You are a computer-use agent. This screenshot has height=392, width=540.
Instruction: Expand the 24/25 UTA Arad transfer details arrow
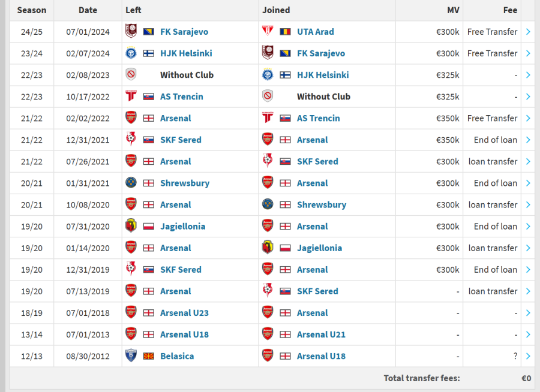(x=528, y=32)
